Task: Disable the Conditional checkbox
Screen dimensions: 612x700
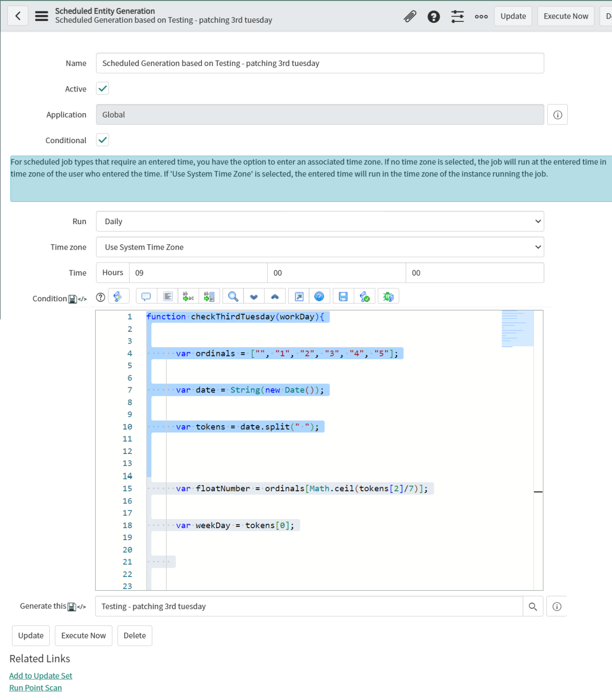Action: tap(102, 140)
